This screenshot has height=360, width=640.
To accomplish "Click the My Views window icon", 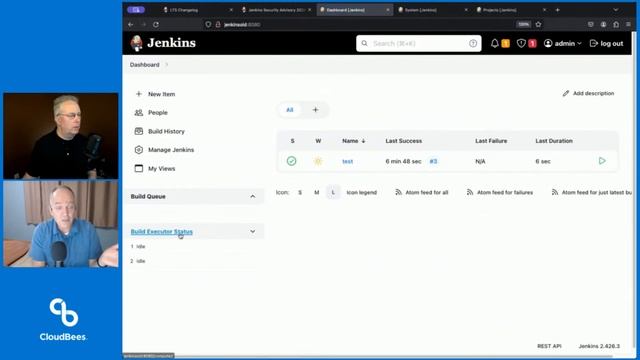I will pos(139,168).
